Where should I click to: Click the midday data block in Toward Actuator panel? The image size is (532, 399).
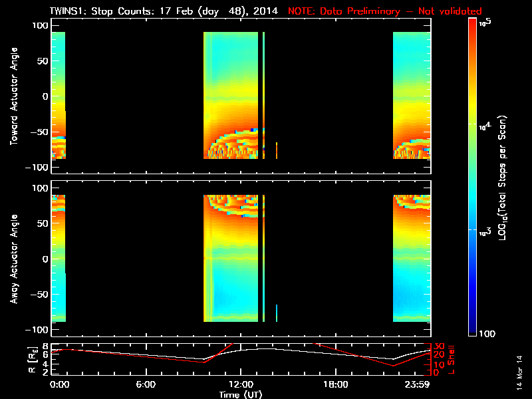pos(231,95)
